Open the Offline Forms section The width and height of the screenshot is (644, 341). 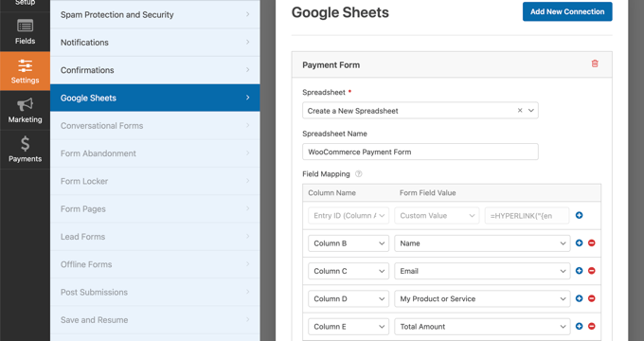pyautogui.click(x=154, y=264)
